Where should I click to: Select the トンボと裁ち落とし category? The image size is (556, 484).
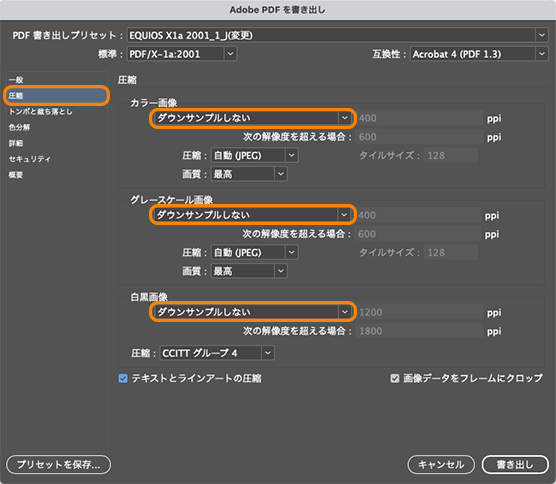tap(56, 111)
